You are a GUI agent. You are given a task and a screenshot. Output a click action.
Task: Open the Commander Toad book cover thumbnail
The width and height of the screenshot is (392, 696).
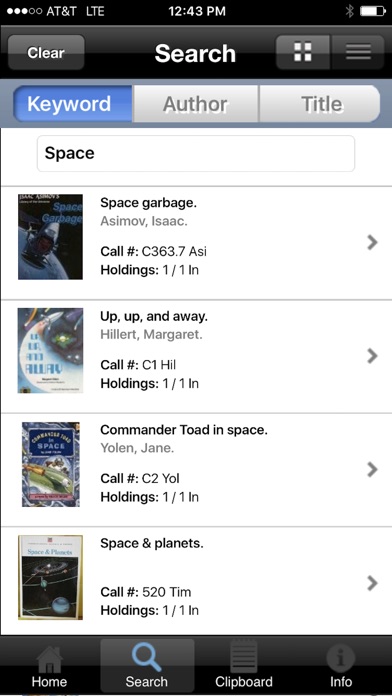(51, 464)
